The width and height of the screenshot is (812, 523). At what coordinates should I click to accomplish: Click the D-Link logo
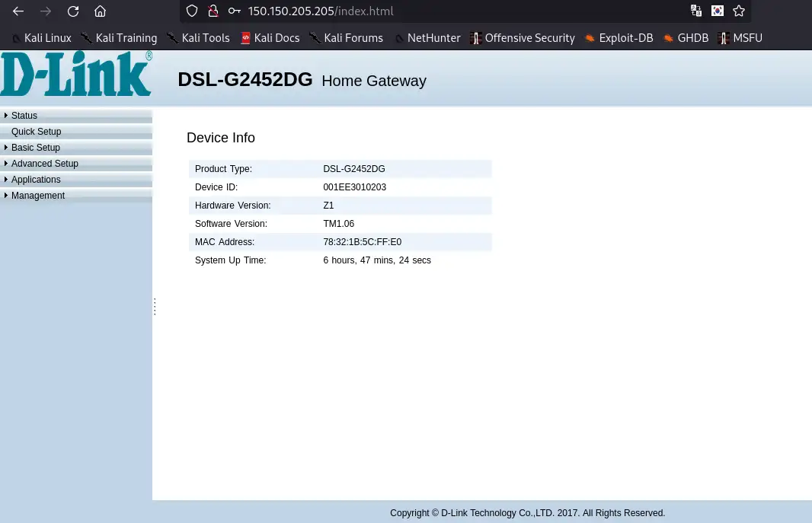coord(75,73)
